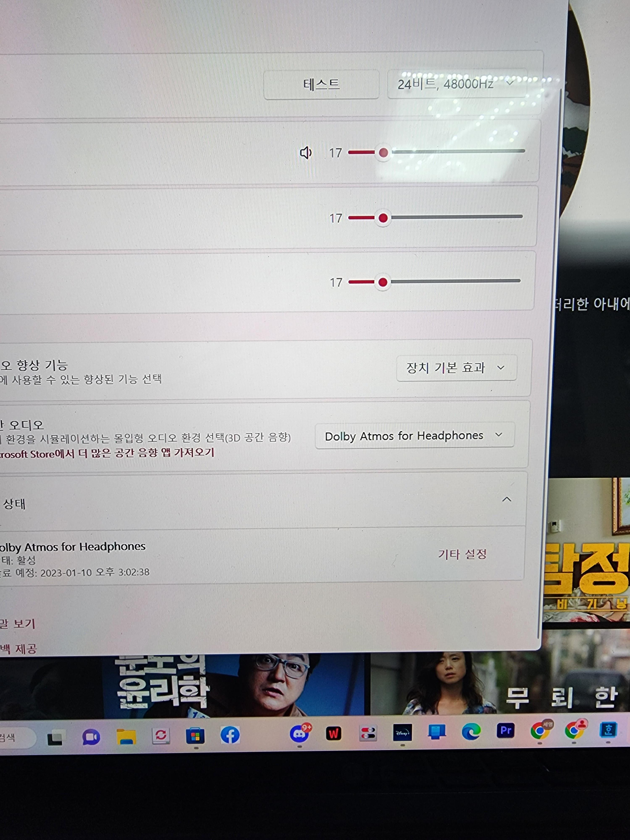The image size is (630, 840).
Task: Select the yellow 탐정 movie poster
Action: pyautogui.click(x=586, y=550)
